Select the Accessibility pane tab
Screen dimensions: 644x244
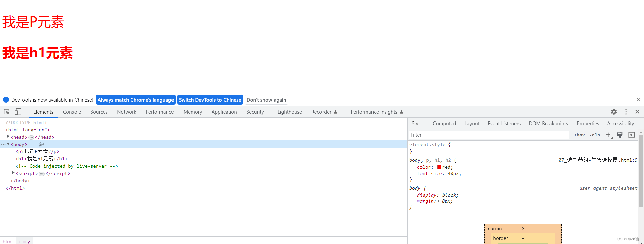point(621,124)
